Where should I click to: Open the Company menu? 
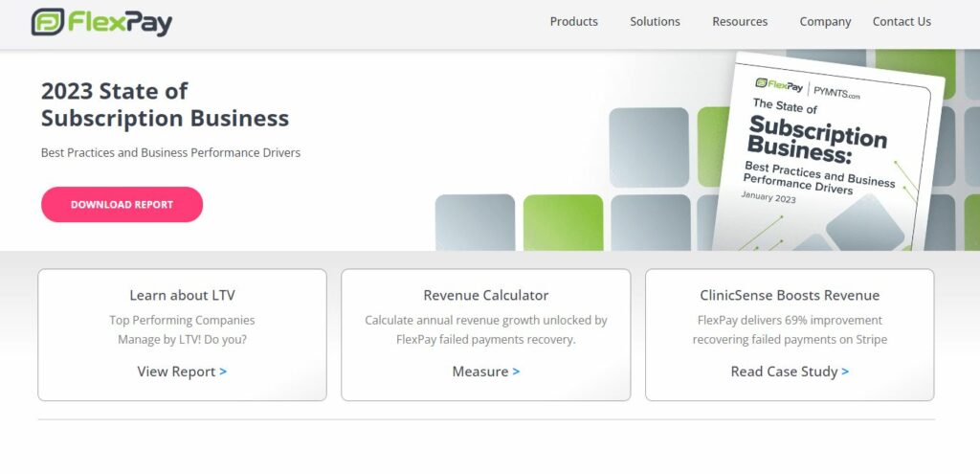coord(825,22)
